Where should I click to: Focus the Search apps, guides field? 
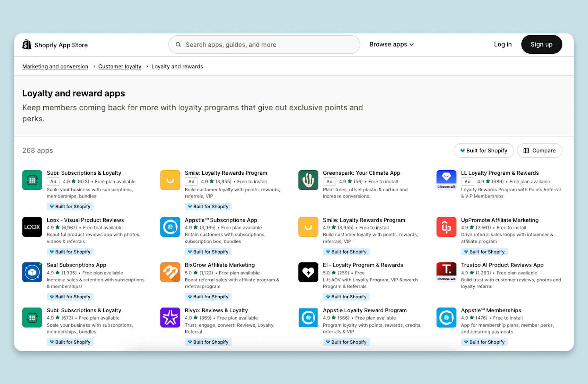click(x=264, y=45)
